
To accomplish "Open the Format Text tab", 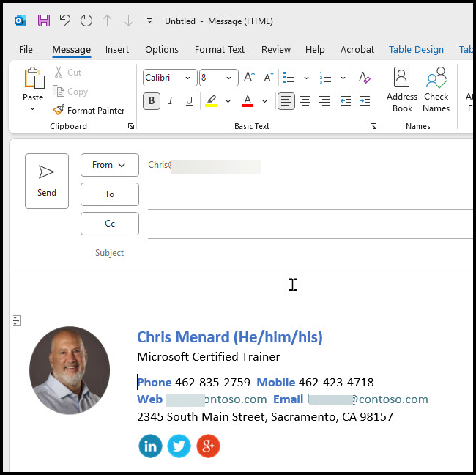I will tap(220, 49).
